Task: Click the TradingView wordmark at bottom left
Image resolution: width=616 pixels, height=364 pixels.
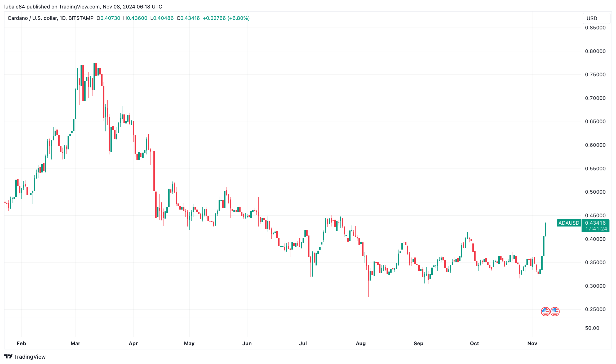Action: (30, 357)
